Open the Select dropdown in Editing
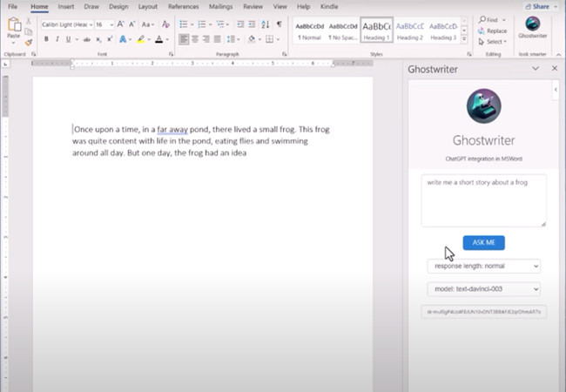The image size is (566, 392). pyautogui.click(x=493, y=42)
